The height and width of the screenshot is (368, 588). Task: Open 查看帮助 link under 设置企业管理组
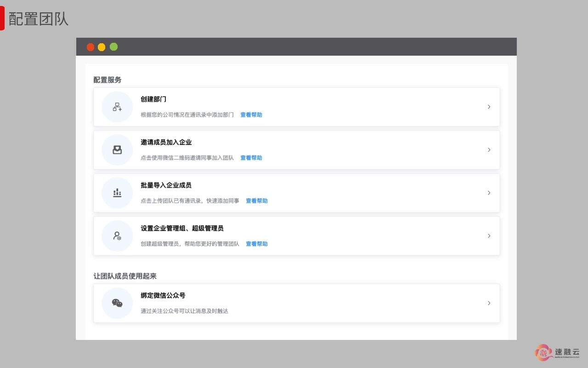point(257,244)
